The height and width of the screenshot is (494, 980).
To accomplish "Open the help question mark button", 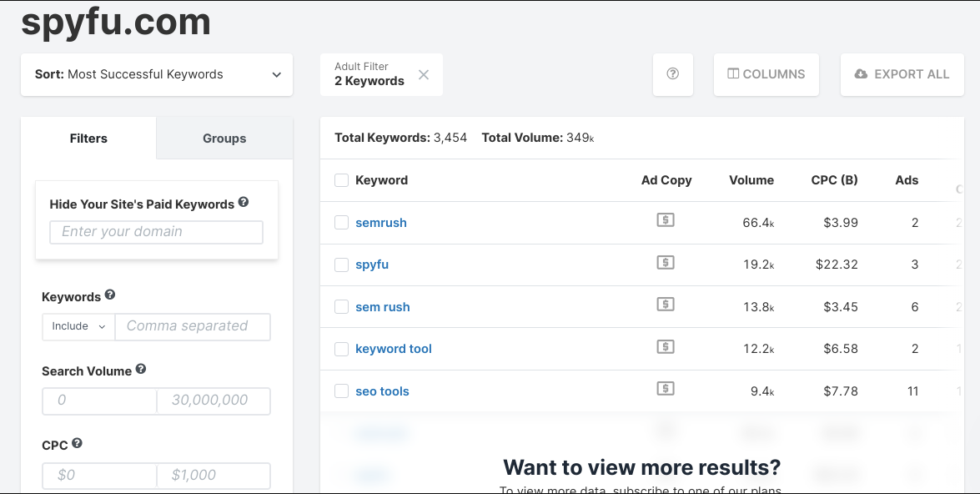I will pos(672,73).
